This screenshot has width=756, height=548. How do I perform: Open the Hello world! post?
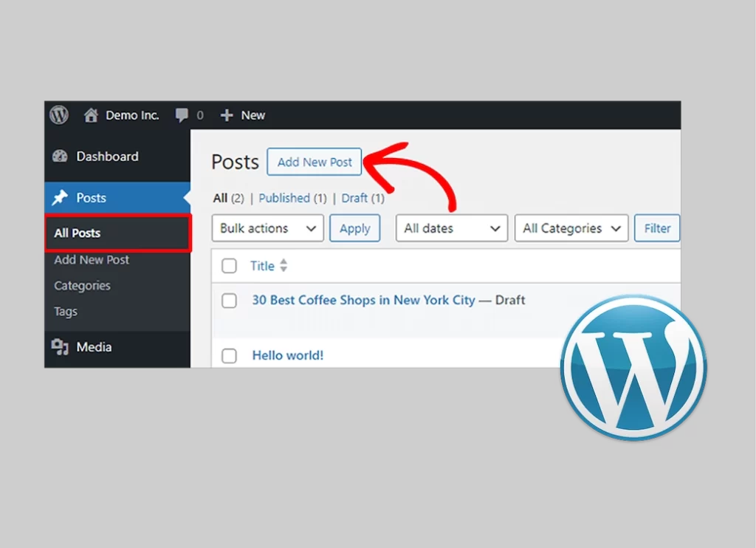coord(288,355)
